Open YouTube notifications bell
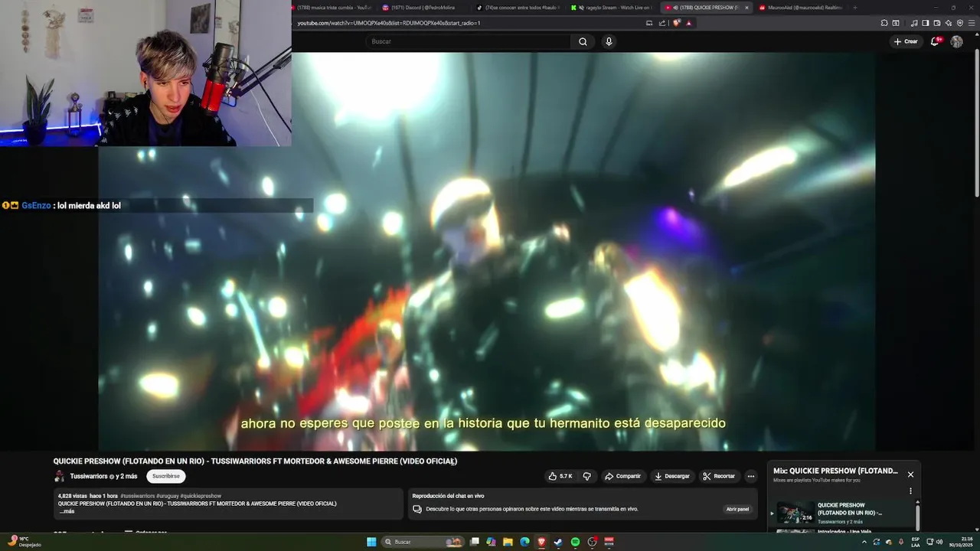980x551 pixels. tap(935, 41)
